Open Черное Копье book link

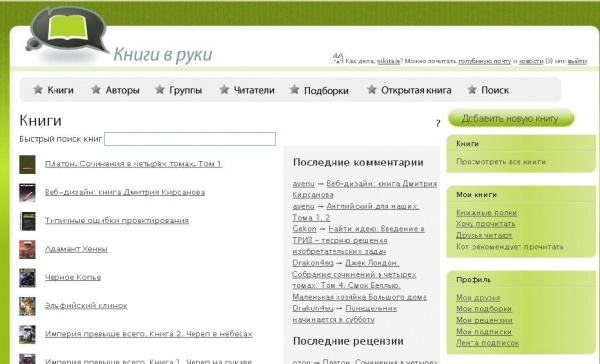coord(73,277)
